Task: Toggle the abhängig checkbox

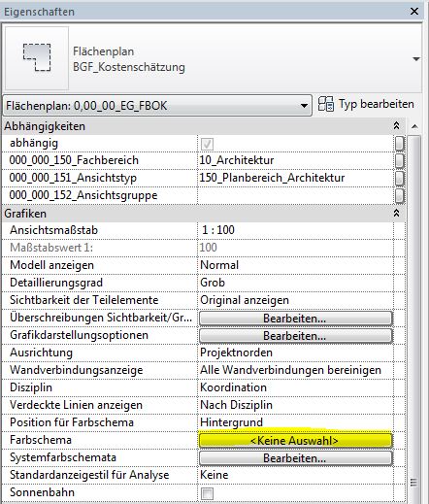Action: click(207, 144)
